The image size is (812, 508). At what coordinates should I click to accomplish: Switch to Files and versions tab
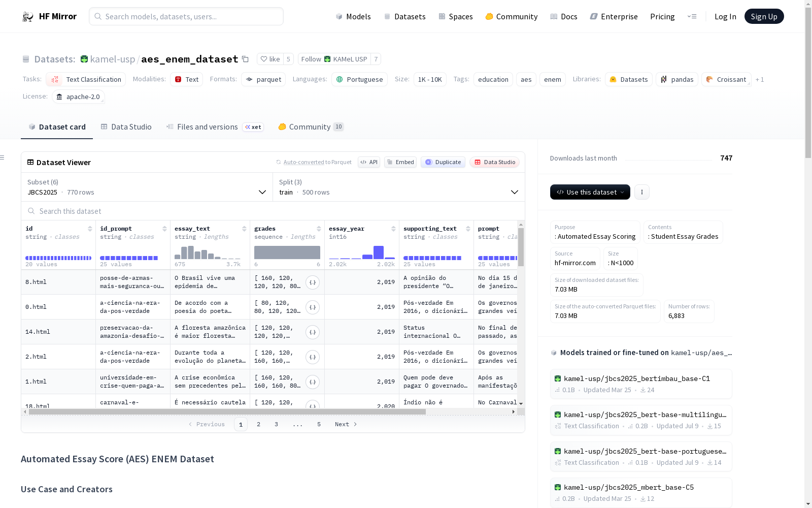click(x=214, y=127)
